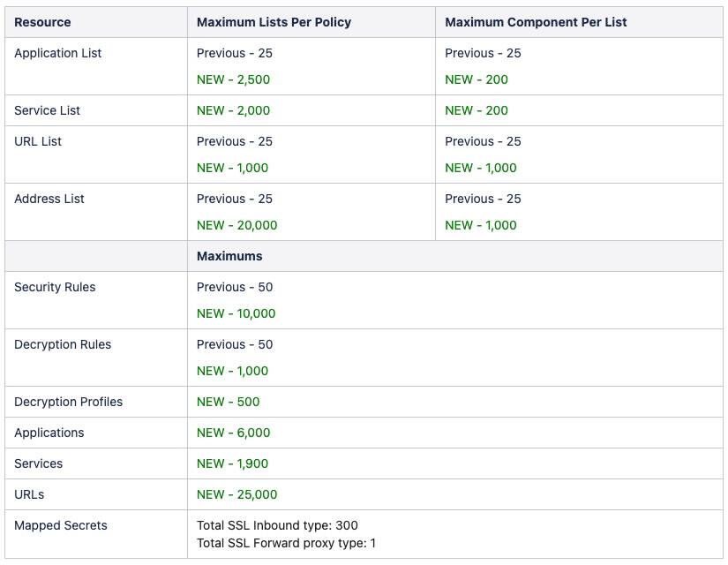Click the NEW - 2,500 value
This screenshot has height=565, width=728.
click(x=233, y=79)
